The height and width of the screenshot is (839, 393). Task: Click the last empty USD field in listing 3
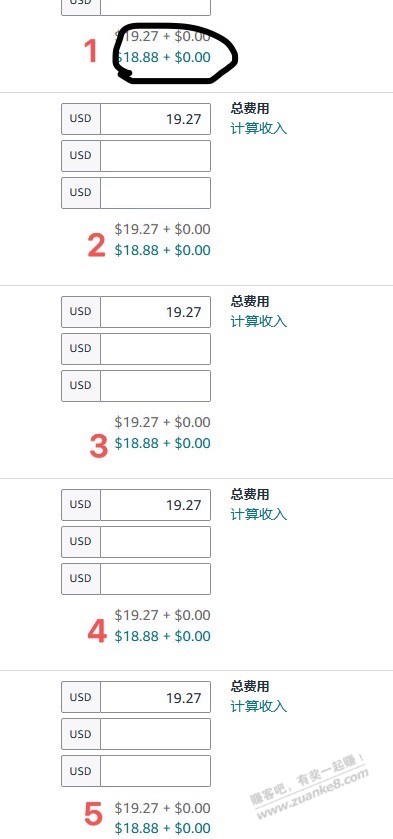coord(155,386)
